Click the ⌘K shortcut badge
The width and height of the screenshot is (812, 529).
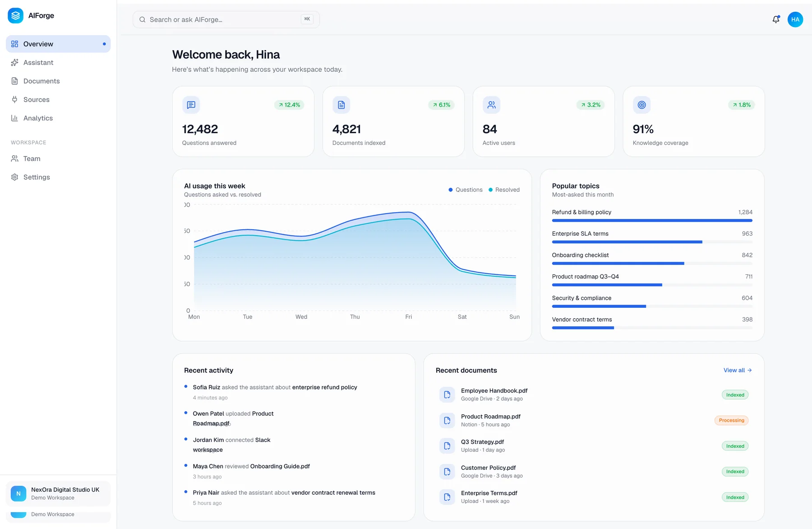pos(307,19)
